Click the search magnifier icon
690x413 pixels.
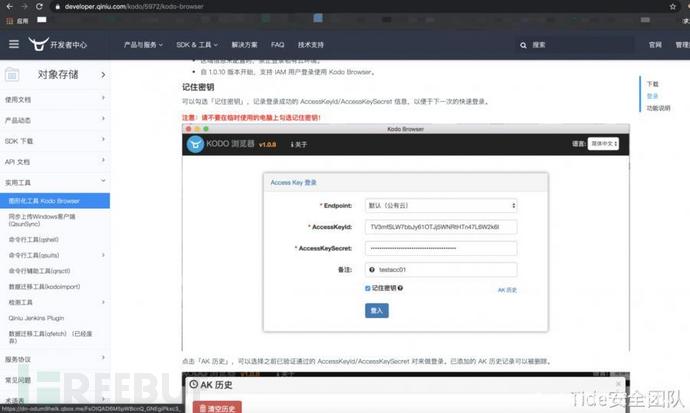[523, 45]
